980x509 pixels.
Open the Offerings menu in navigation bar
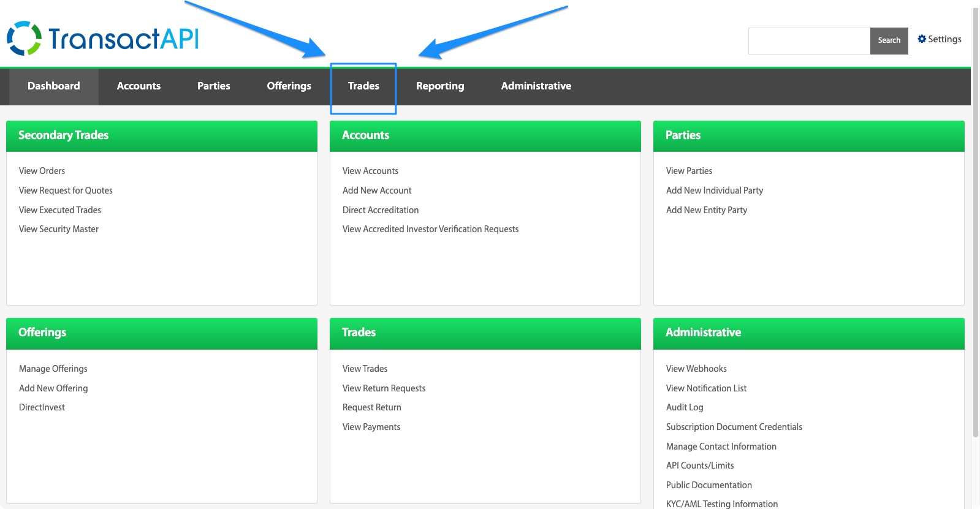[x=289, y=86]
